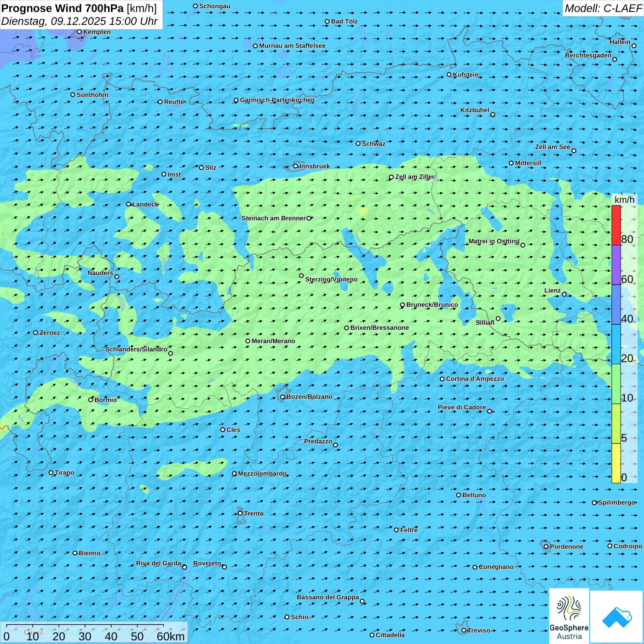Click the "Conegliano" label
The height and width of the screenshot is (644, 644).
pyautogui.click(x=496, y=567)
